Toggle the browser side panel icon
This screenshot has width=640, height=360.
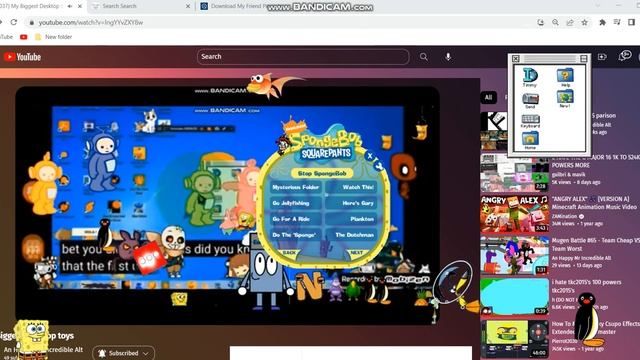tap(631, 22)
